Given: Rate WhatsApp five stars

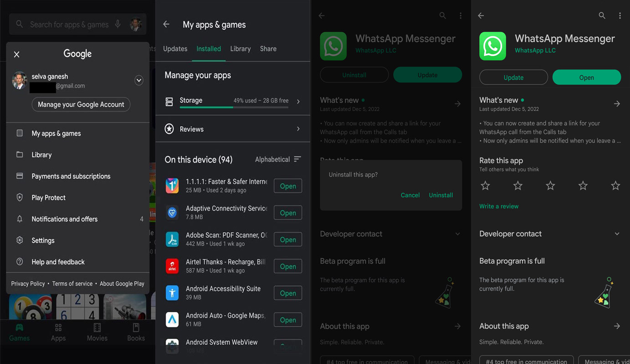Looking at the screenshot, I should point(615,186).
